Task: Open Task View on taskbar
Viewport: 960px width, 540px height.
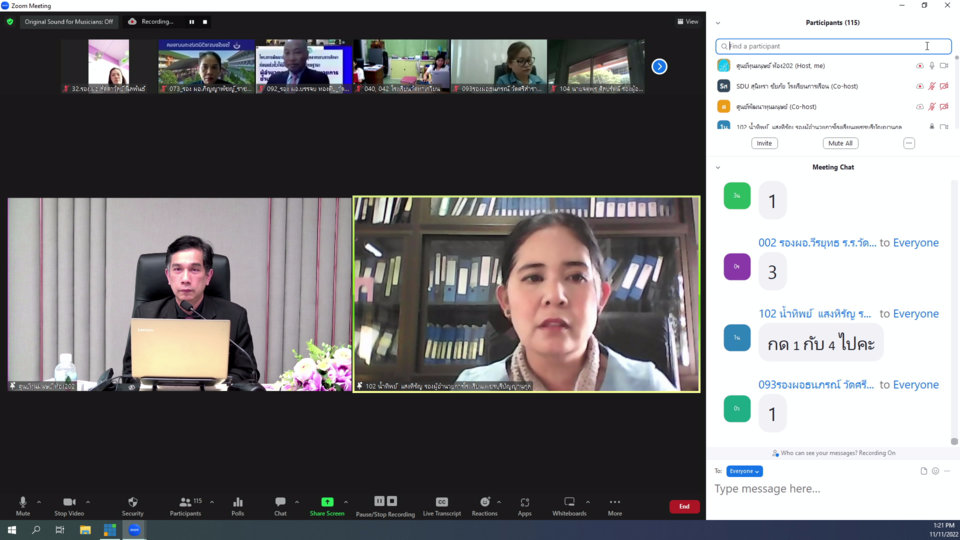Action: (60, 530)
